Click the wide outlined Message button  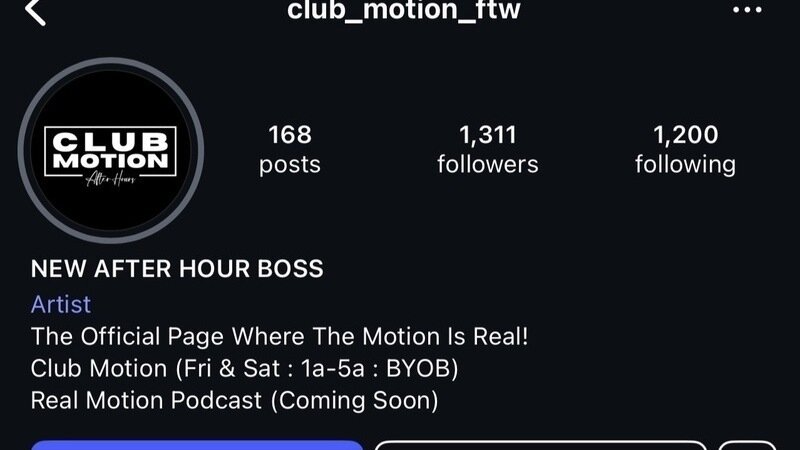click(x=540, y=445)
